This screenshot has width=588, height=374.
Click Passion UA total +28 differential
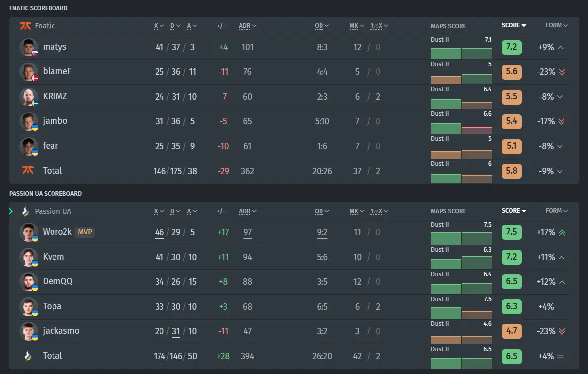pos(223,356)
